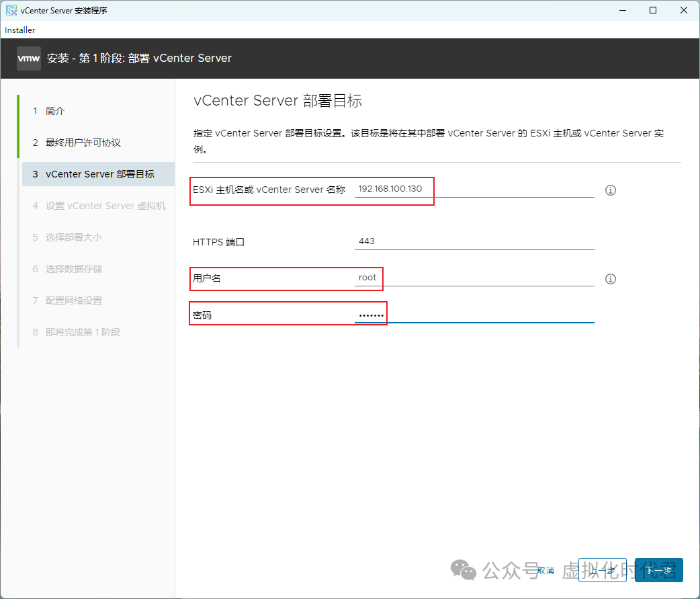Click the vCenter Server installer title bar icon

click(x=11, y=10)
